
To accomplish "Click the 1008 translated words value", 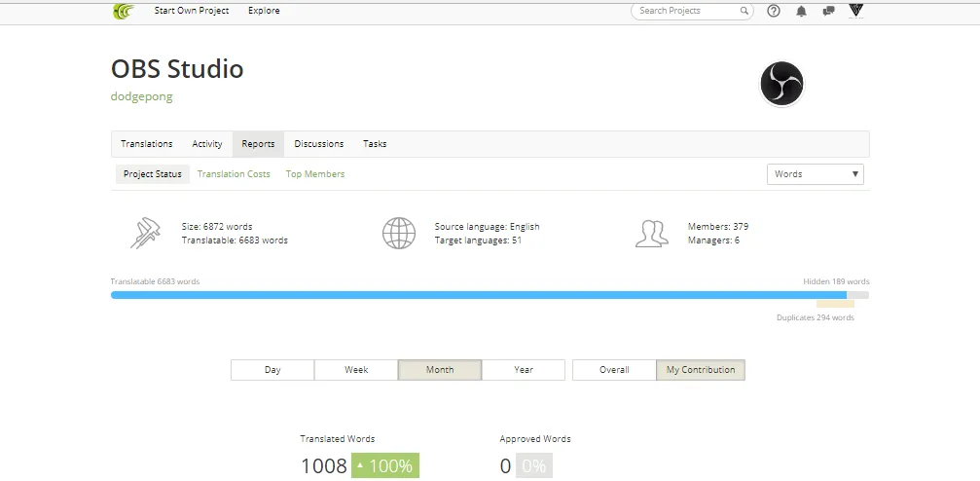I will pos(324,466).
